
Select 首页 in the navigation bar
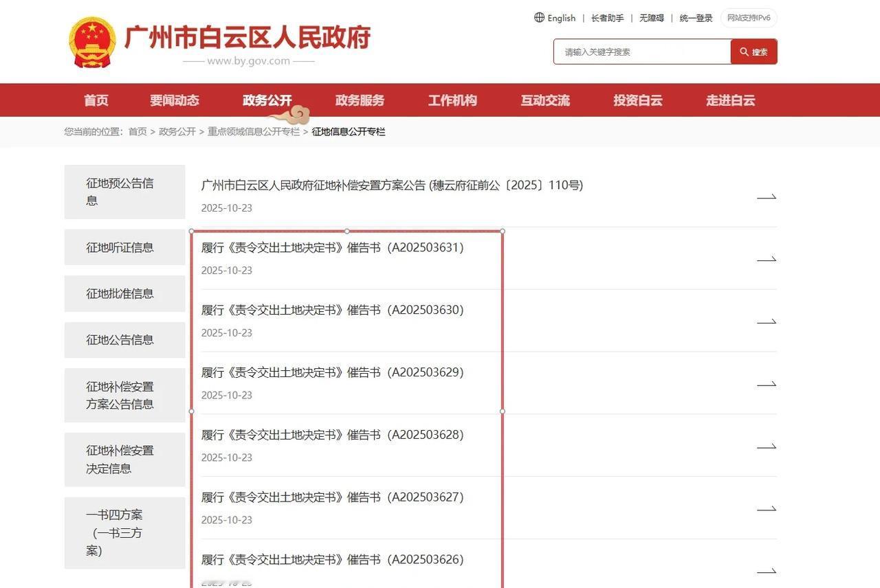pyautogui.click(x=96, y=100)
